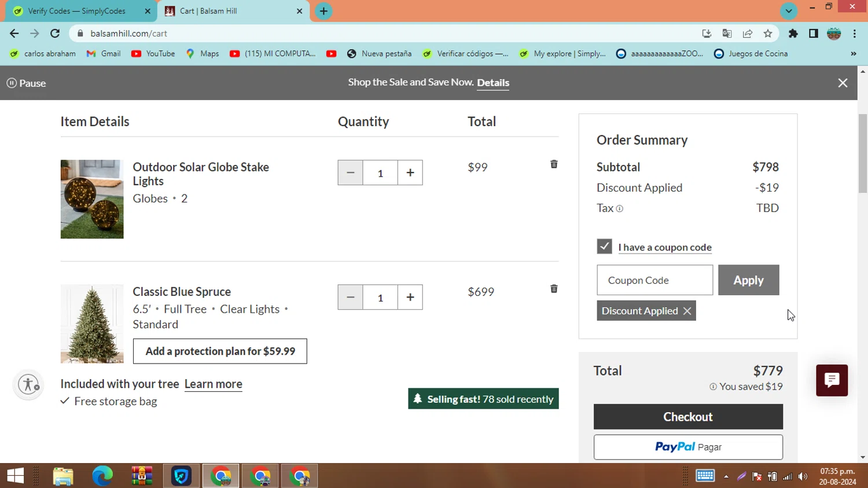
Task: Decrease quantity of Solar Globe Stake Lights
Action: click(350, 173)
